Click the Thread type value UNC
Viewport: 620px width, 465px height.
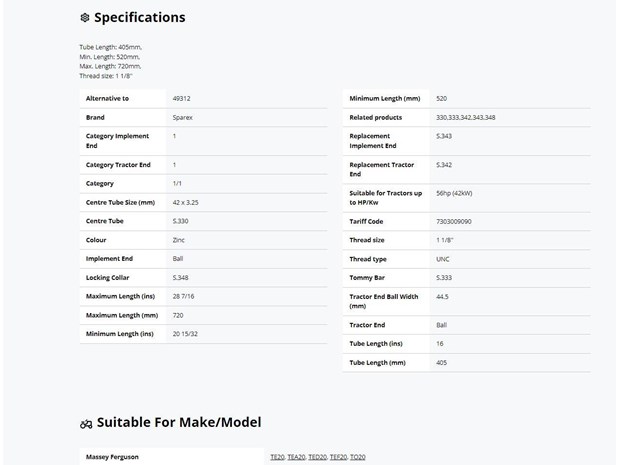(442, 259)
